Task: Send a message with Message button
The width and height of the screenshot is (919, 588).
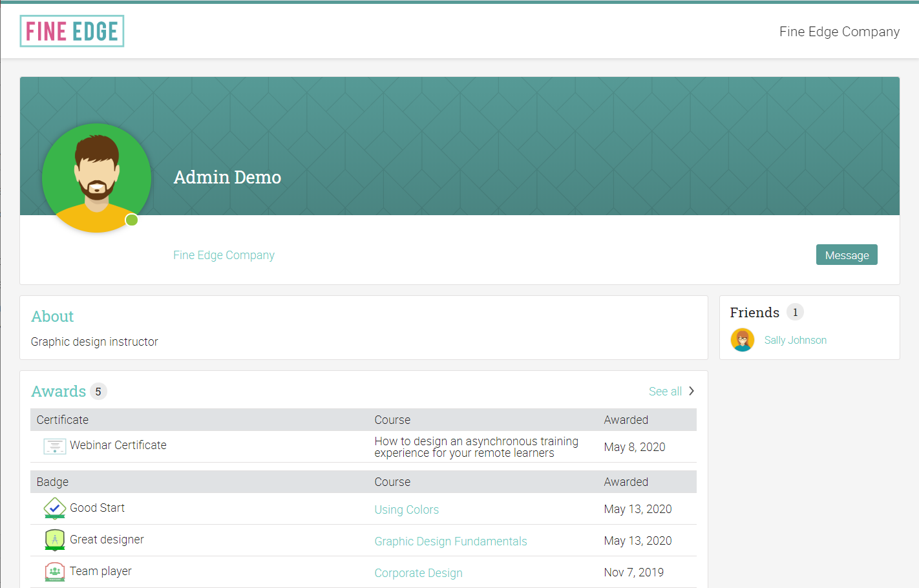Action: (x=847, y=255)
